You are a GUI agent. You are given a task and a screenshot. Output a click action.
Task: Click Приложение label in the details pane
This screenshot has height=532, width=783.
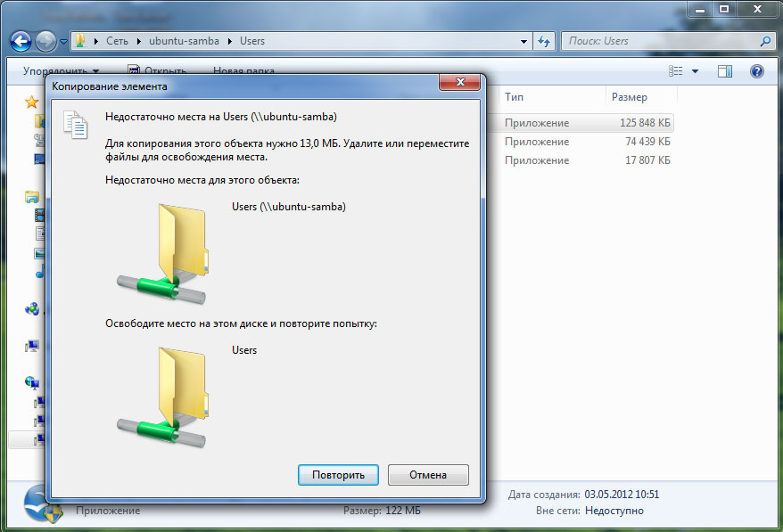108,511
